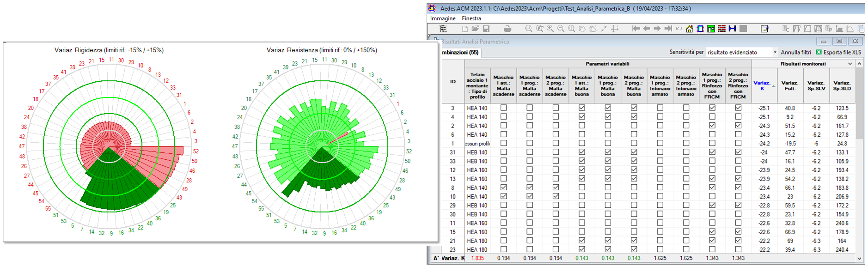
Task: Click Annulla filtri to reset filters
Action: click(x=796, y=52)
